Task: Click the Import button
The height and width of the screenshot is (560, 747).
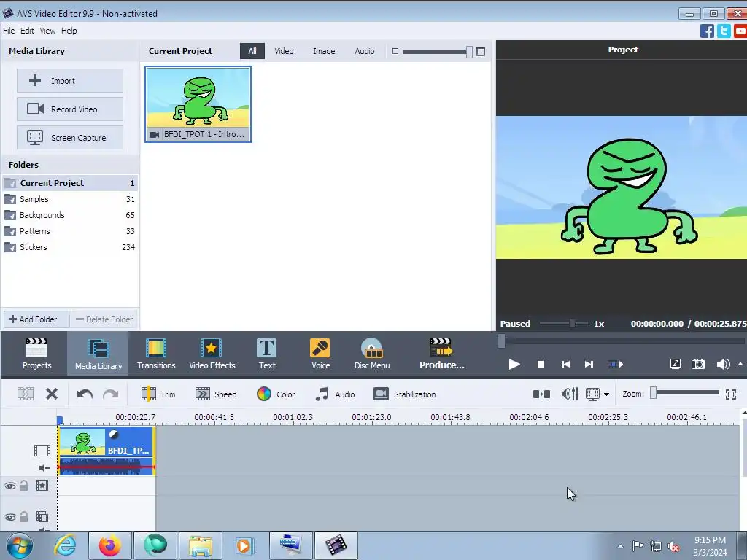Action: point(70,80)
